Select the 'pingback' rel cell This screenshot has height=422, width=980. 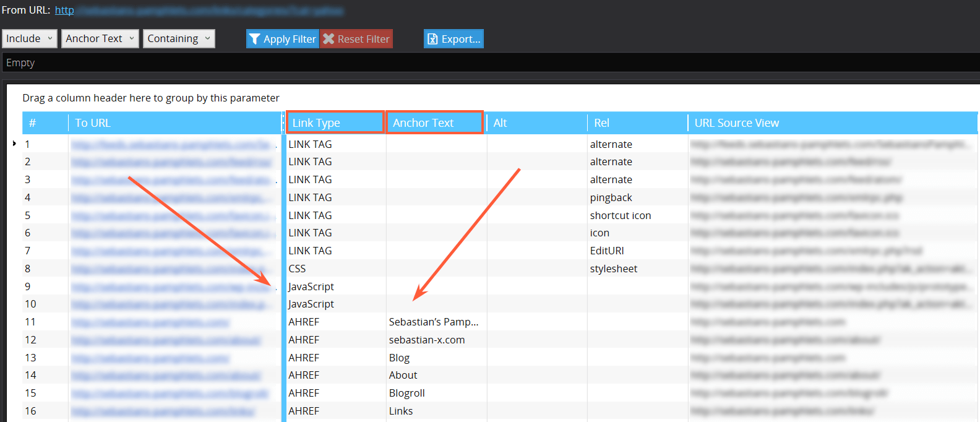point(637,197)
